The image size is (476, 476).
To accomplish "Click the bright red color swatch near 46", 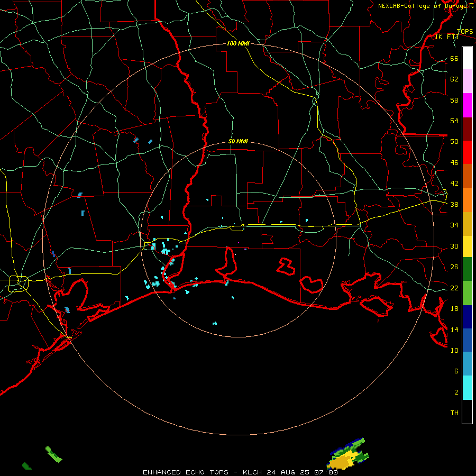I will coord(467,152).
